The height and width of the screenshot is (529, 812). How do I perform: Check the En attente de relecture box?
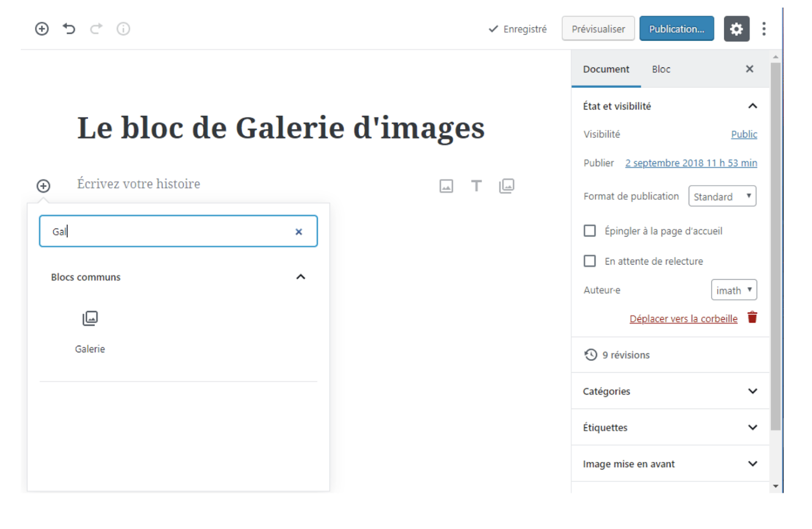[x=590, y=261]
